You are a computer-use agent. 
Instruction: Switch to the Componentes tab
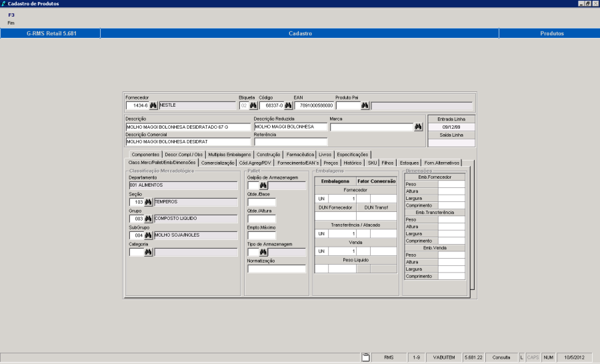[145, 155]
